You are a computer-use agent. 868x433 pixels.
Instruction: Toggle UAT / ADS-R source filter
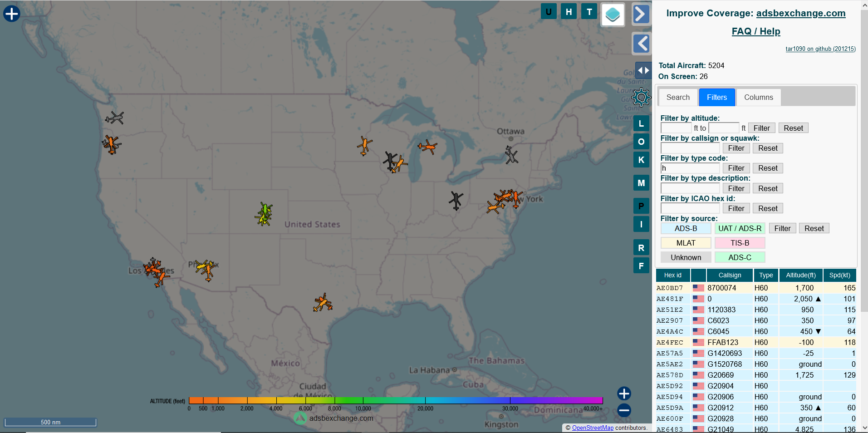click(740, 228)
